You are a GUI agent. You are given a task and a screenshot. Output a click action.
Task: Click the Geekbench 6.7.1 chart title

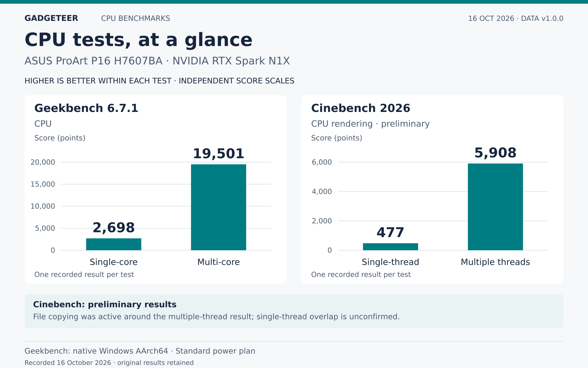tap(86, 108)
